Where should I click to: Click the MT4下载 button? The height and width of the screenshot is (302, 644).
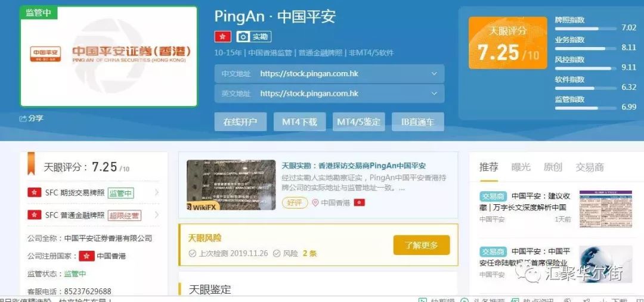pos(300,122)
